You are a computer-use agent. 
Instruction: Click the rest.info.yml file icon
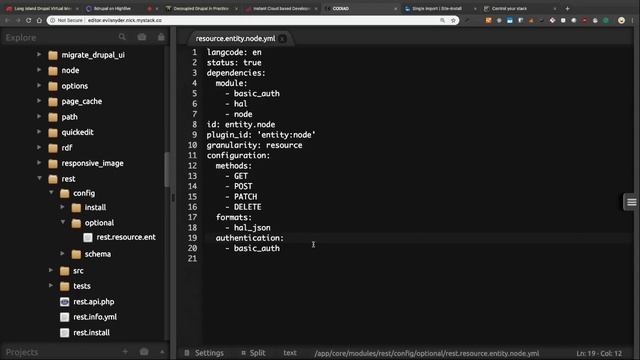(64, 317)
